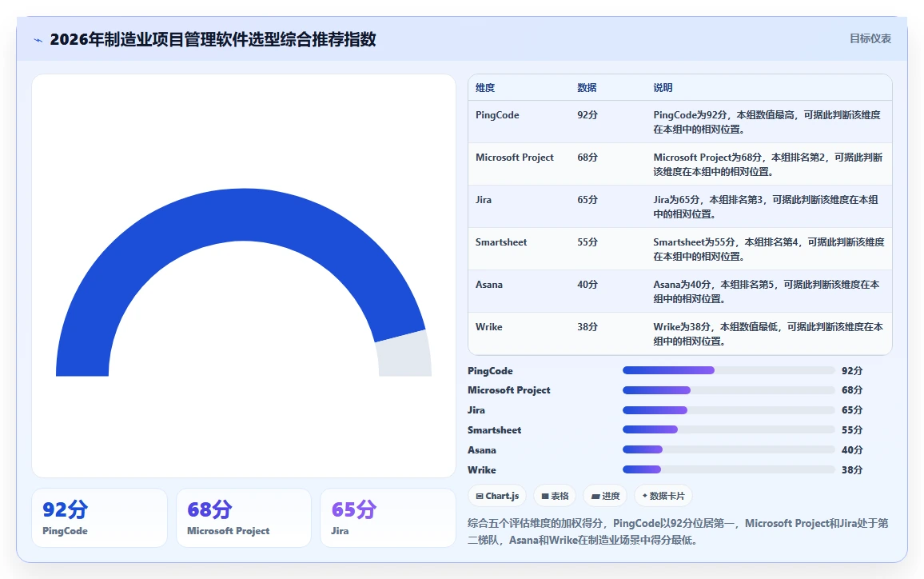Click the dashboard title 2026年制造业项目管理软件选型综合推荐指数

pyautogui.click(x=213, y=39)
